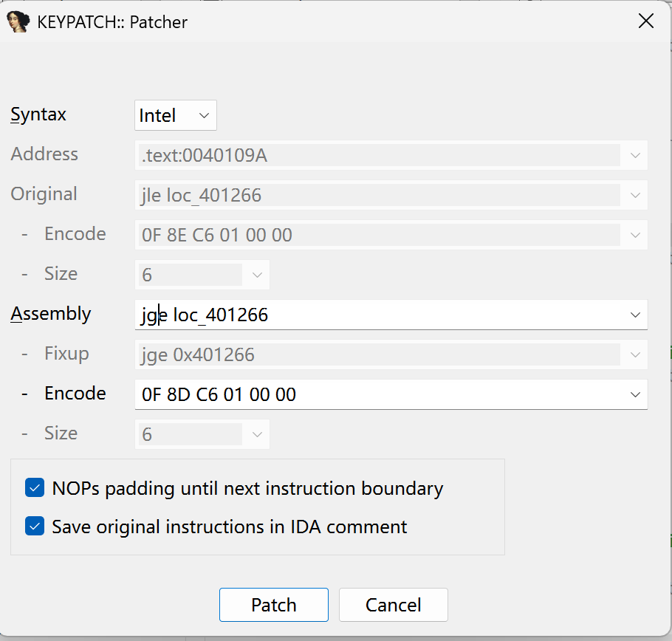
Task: Expand the Original instruction dropdown arrow
Action: tap(635, 195)
